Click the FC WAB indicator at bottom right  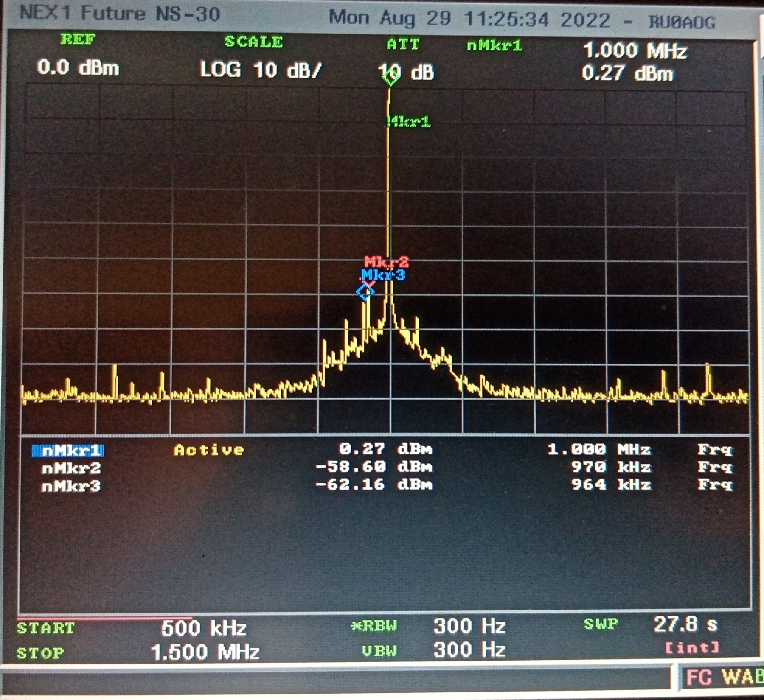tap(724, 678)
